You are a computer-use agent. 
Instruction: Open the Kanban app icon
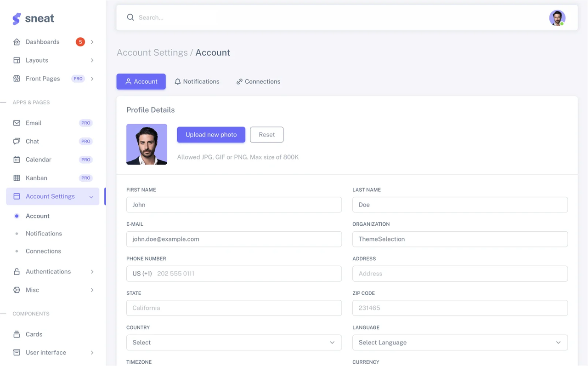pos(17,178)
